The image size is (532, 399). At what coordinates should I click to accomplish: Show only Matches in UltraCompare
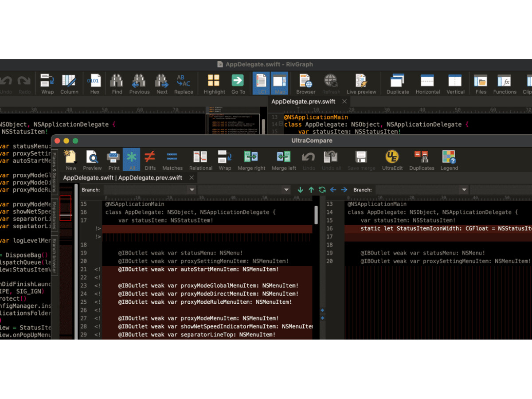point(172,160)
